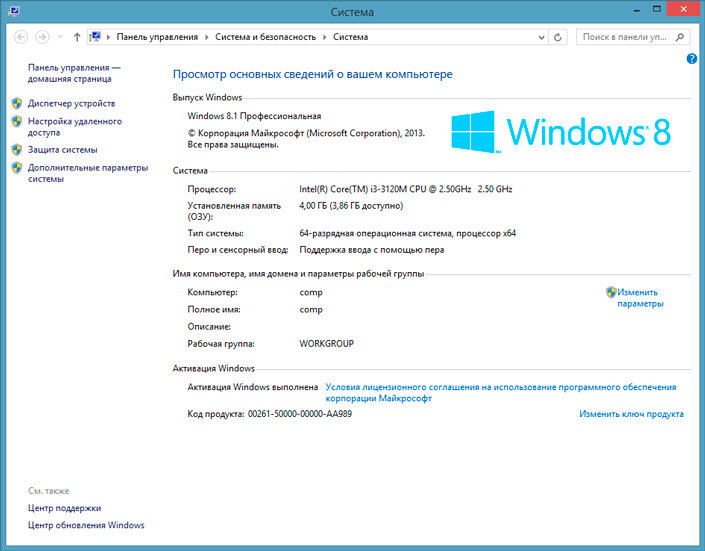Click processor value Intel(R) Core(TM) i3-3120M
This screenshot has height=551, width=705.
(406, 189)
